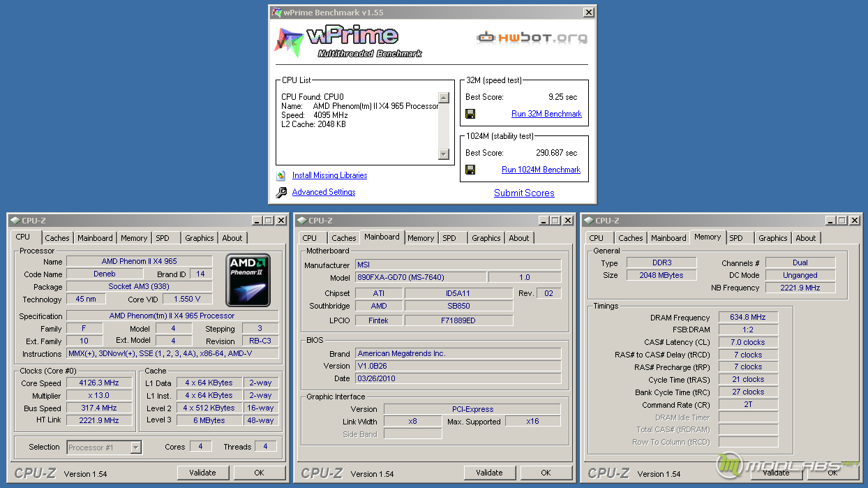Open About tab in the Mainboard window
This screenshot has height=488, width=868.
(519, 238)
